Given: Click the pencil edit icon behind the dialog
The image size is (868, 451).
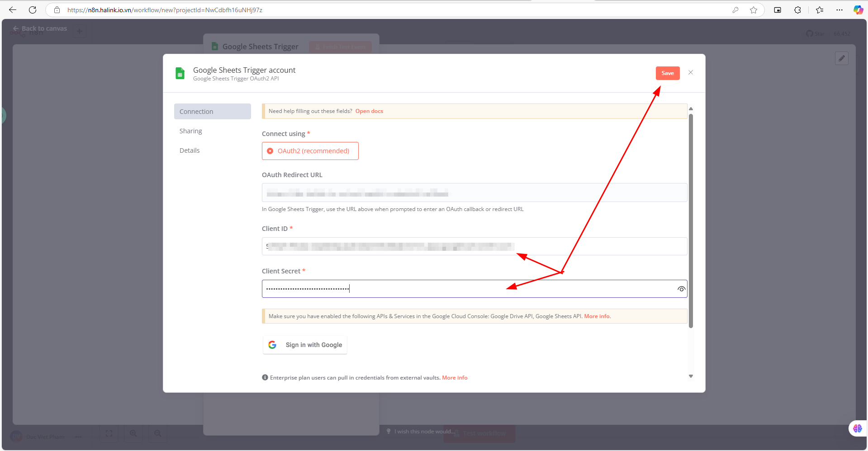Looking at the screenshot, I should 842,58.
